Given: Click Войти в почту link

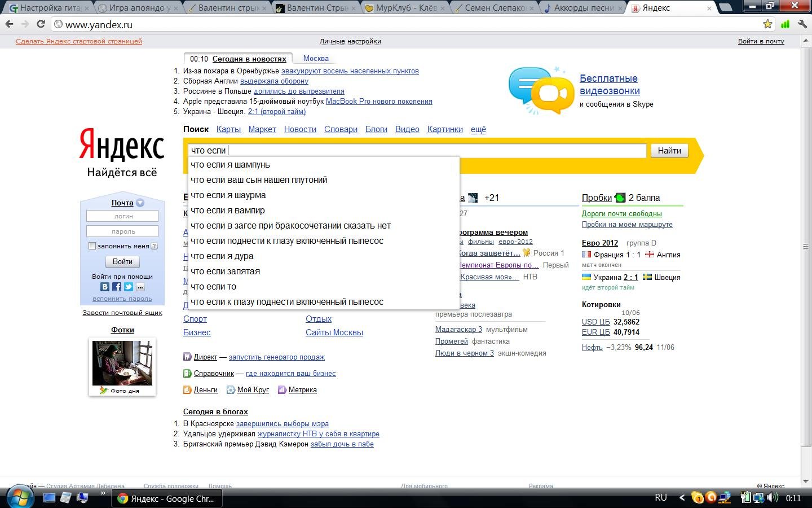Looking at the screenshot, I should pyautogui.click(x=761, y=41).
